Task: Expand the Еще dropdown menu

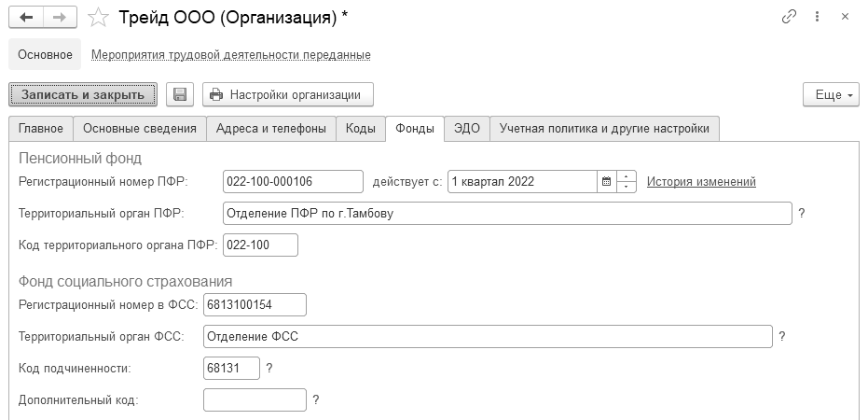Action: pos(830,94)
